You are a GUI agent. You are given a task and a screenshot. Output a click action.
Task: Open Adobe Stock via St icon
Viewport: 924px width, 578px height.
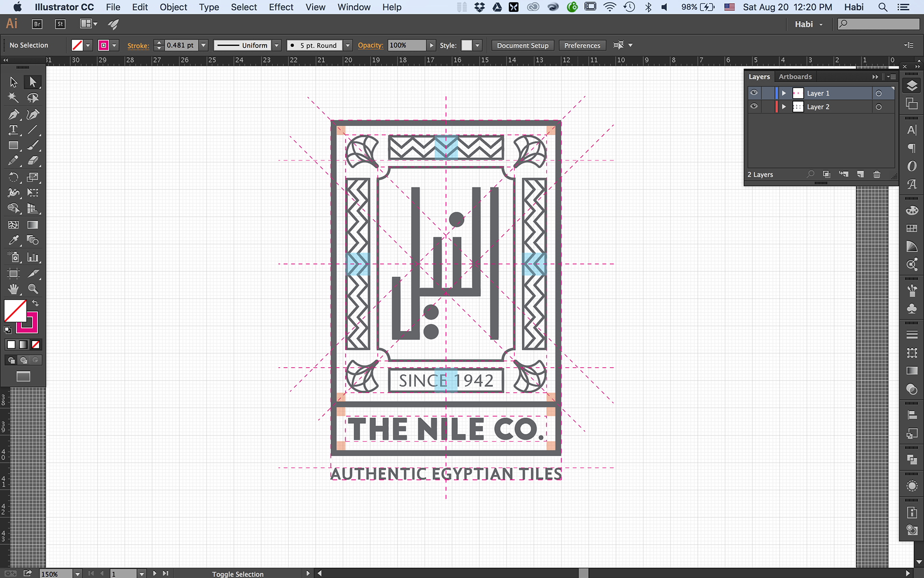[60, 24]
